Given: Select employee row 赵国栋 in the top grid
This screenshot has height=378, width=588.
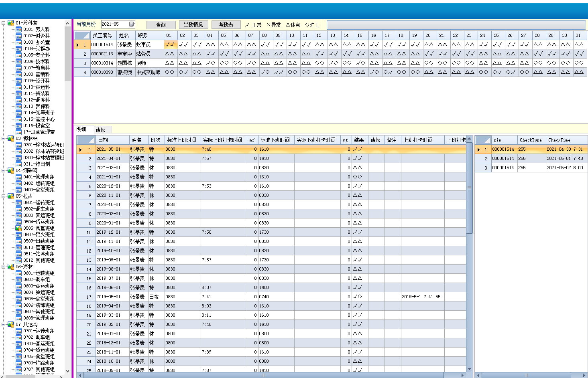Looking at the screenshot, I should (x=124, y=63).
